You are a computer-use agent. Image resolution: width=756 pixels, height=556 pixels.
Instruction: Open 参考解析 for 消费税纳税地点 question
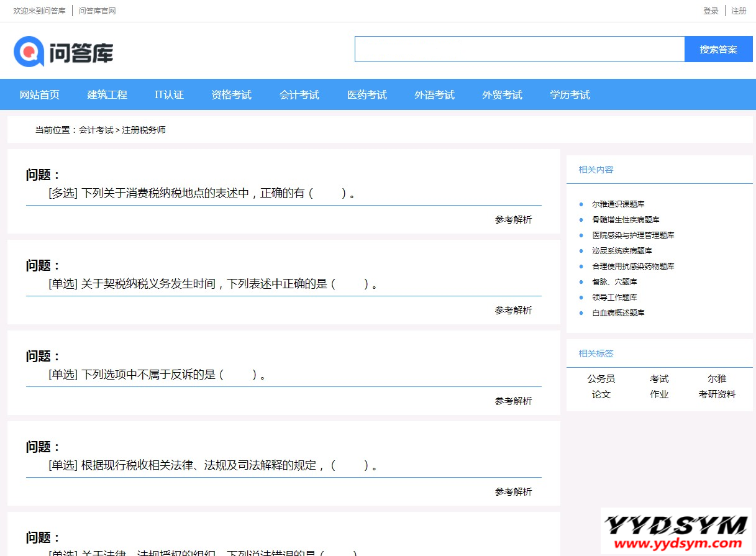click(x=513, y=220)
